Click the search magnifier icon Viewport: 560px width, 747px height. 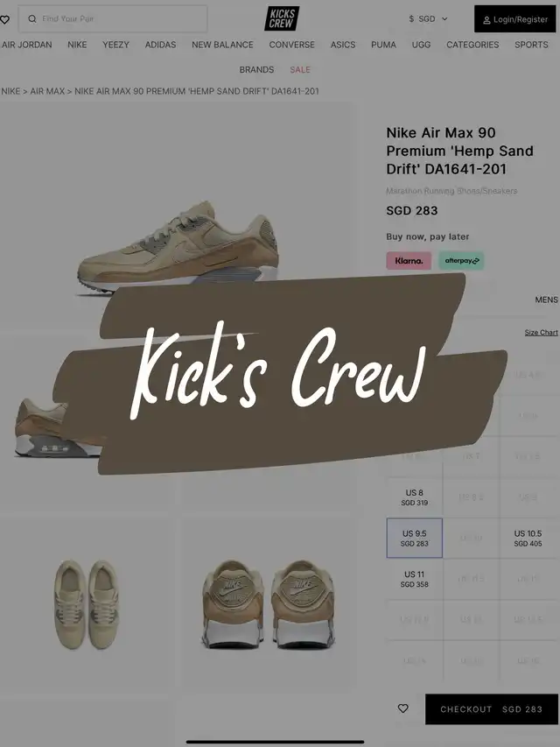point(32,19)
